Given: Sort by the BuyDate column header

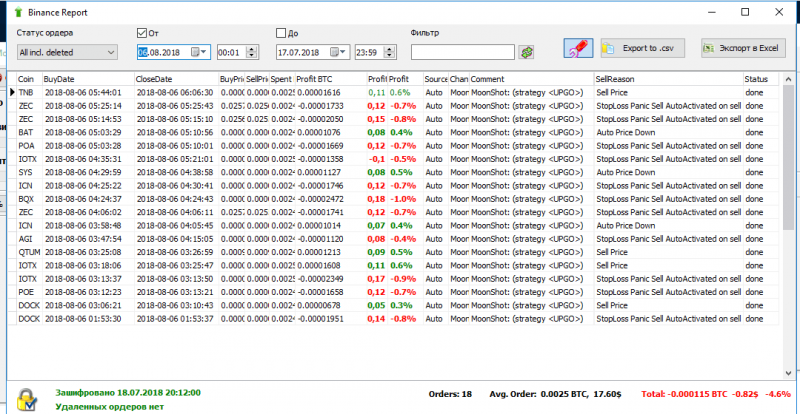Looking at the screenshot, I should pos(89,79).
